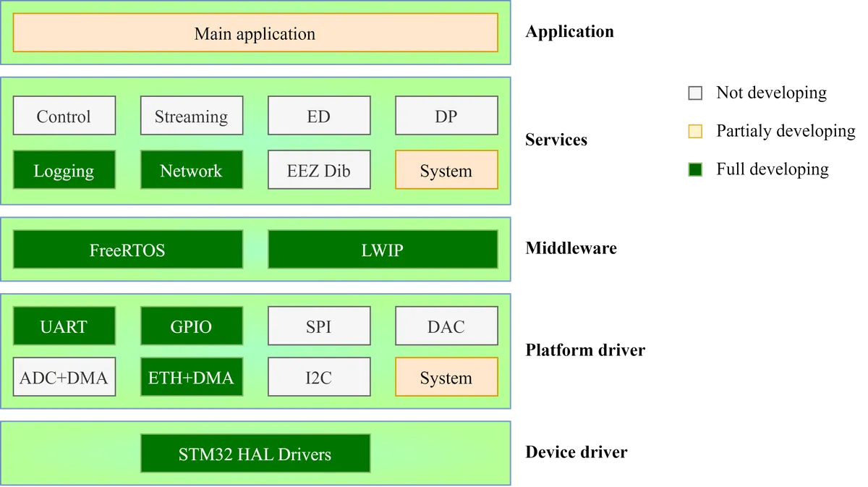Select the LWIP middleware block
The image size is (868, 487).
[x=383, y=250]
